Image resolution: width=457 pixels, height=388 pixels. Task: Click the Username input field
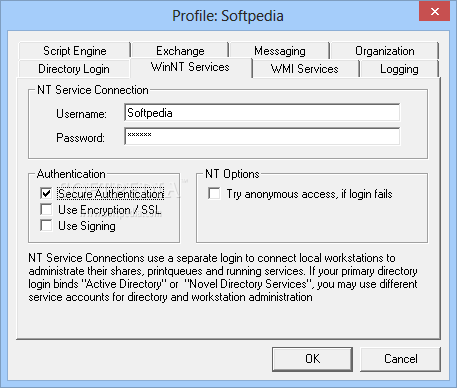coord(262,113)
